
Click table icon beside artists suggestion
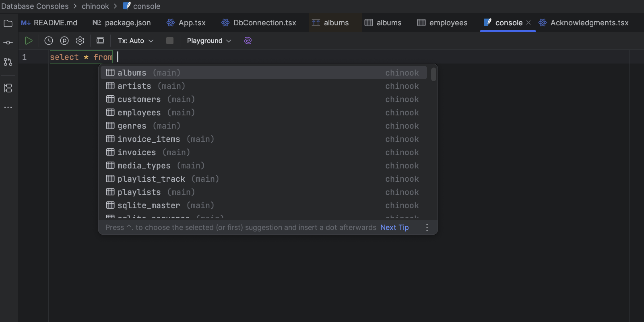coord(110,86)
